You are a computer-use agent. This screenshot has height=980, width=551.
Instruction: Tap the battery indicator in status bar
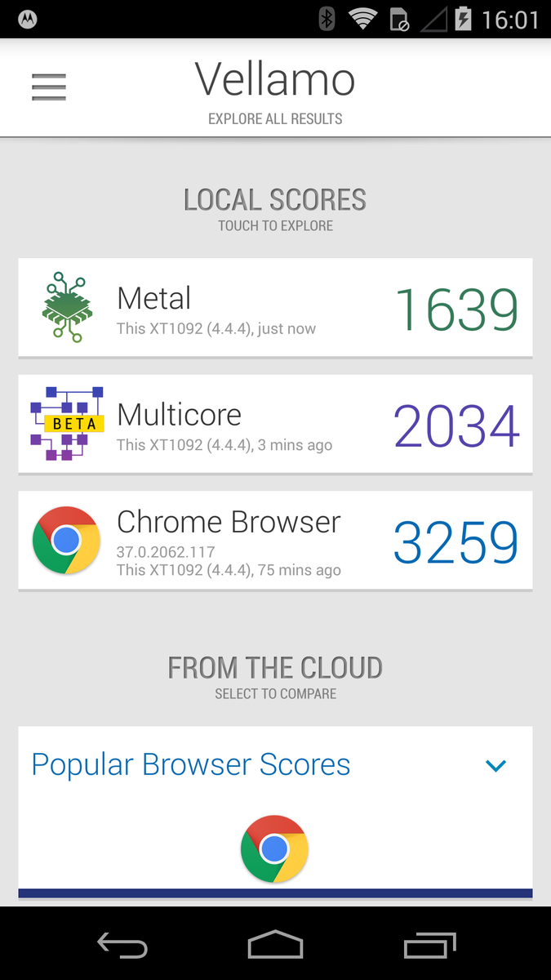tap(463, 19)
